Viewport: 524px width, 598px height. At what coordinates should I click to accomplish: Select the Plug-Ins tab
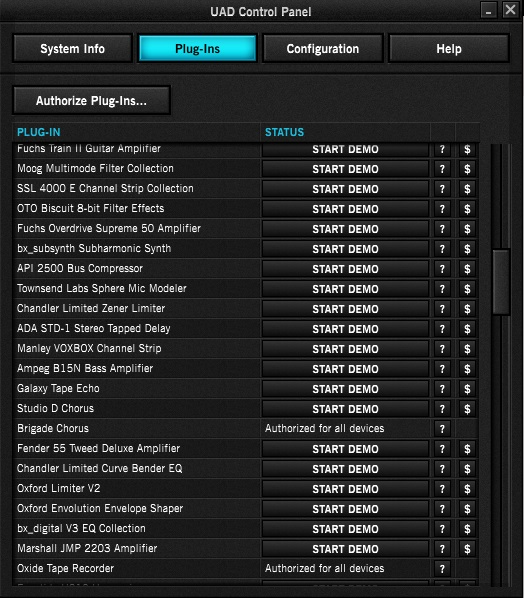pos(198,48)
